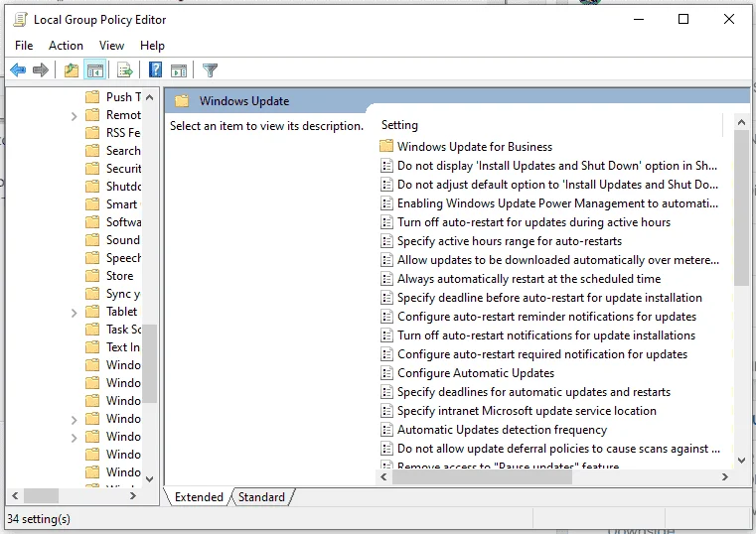Click settings list scroll up arrow
This screenshot has width=756, height=534.
tap(741, 122)
